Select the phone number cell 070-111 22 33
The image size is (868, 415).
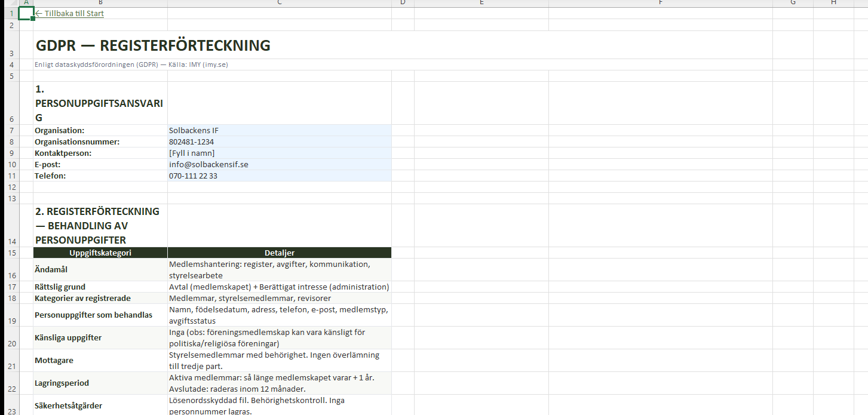coord(279,176)
